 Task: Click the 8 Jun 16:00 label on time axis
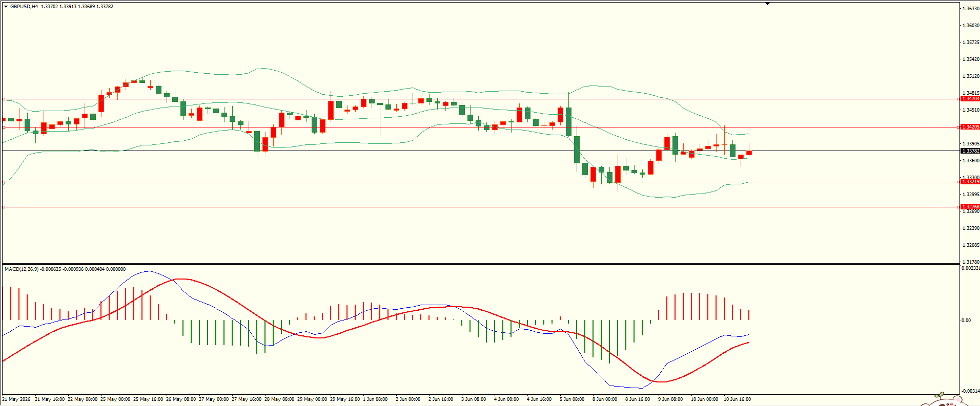point(638,399)
